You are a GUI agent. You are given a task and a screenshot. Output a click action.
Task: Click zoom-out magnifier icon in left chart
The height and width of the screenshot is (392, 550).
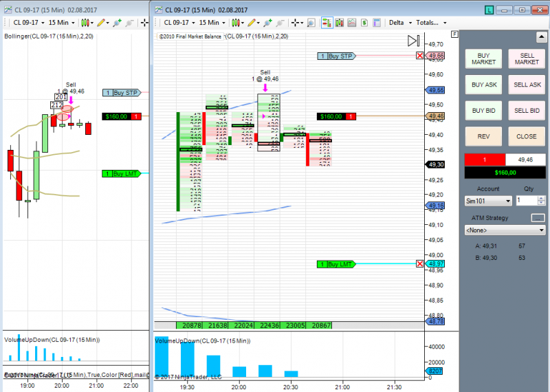point(129,23)
